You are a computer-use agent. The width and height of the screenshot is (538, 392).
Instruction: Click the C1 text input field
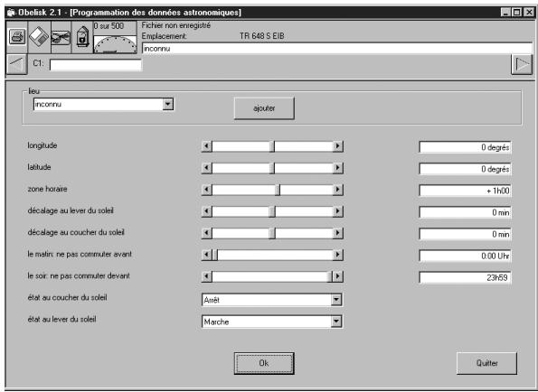tap(95, 64)
